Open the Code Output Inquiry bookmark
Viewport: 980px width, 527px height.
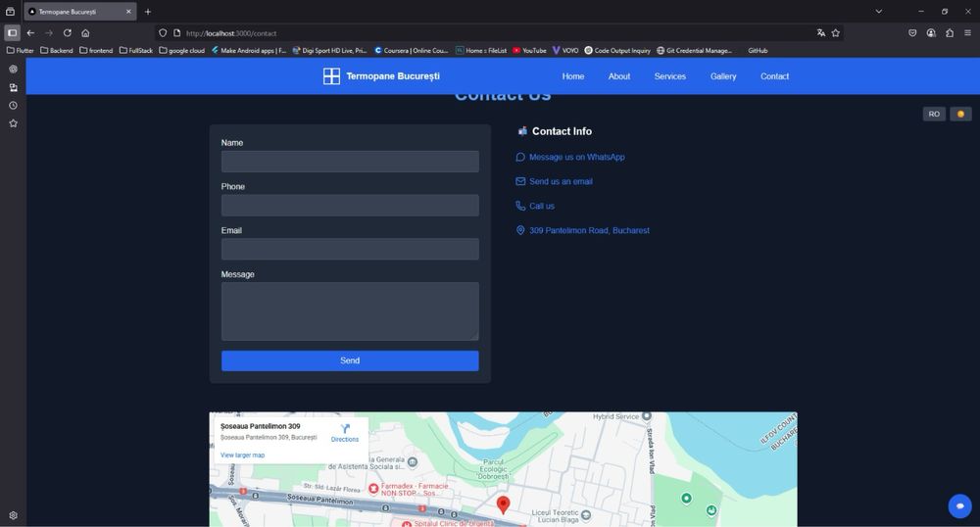point(617,51)
